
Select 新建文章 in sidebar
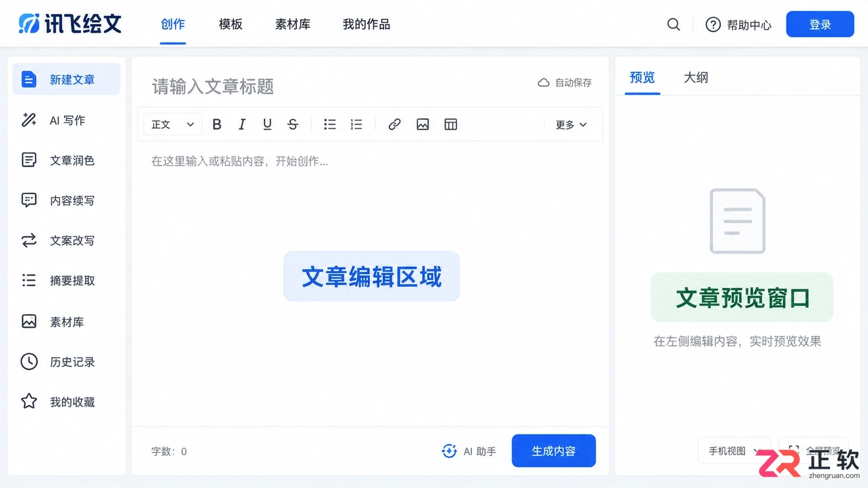tap(66, 80)
